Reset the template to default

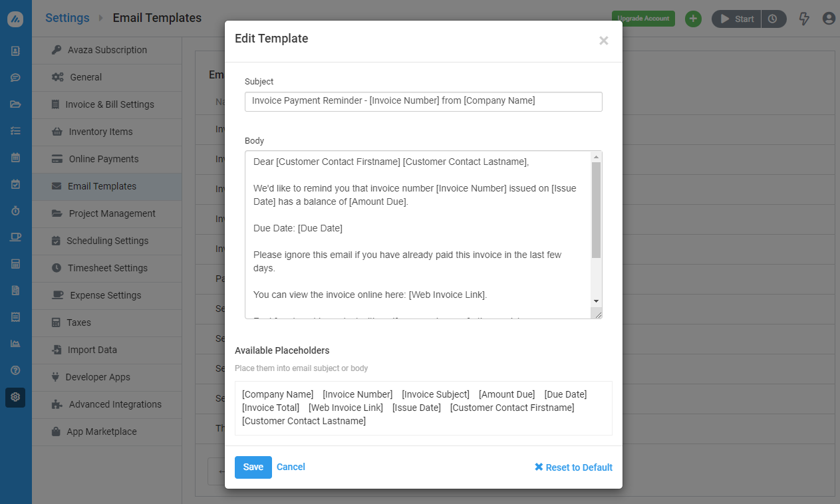tap(573, 467)
